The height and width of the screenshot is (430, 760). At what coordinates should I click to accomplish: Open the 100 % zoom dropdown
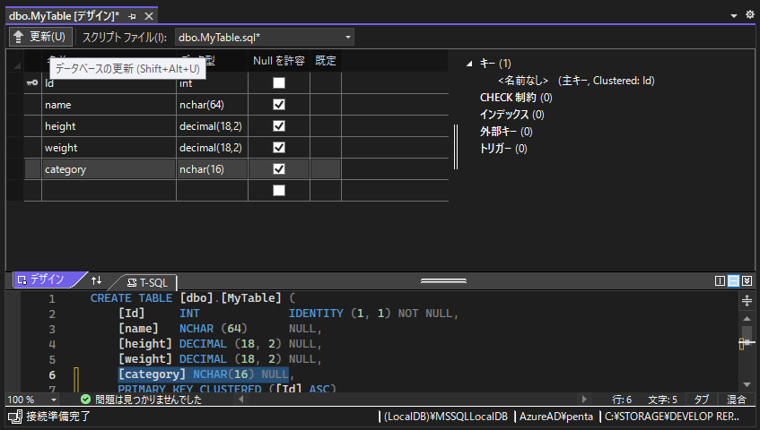(x=54, y=399)
